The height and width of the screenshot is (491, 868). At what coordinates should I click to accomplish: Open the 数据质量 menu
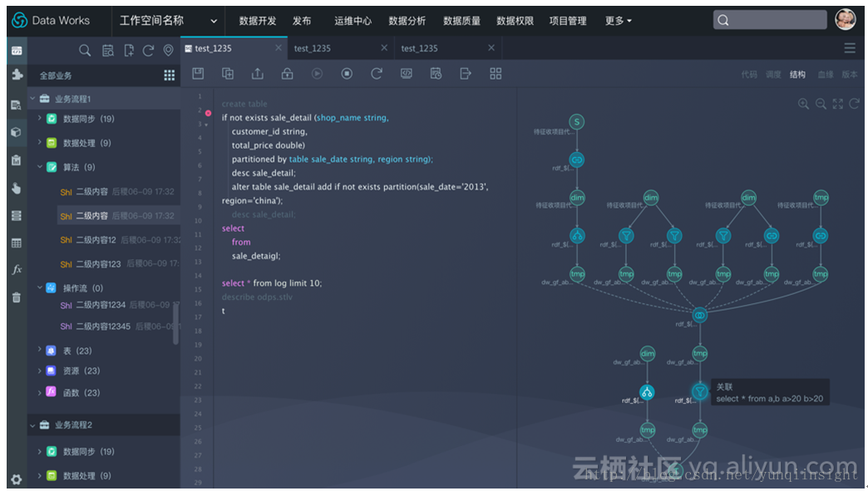[461, 21]
